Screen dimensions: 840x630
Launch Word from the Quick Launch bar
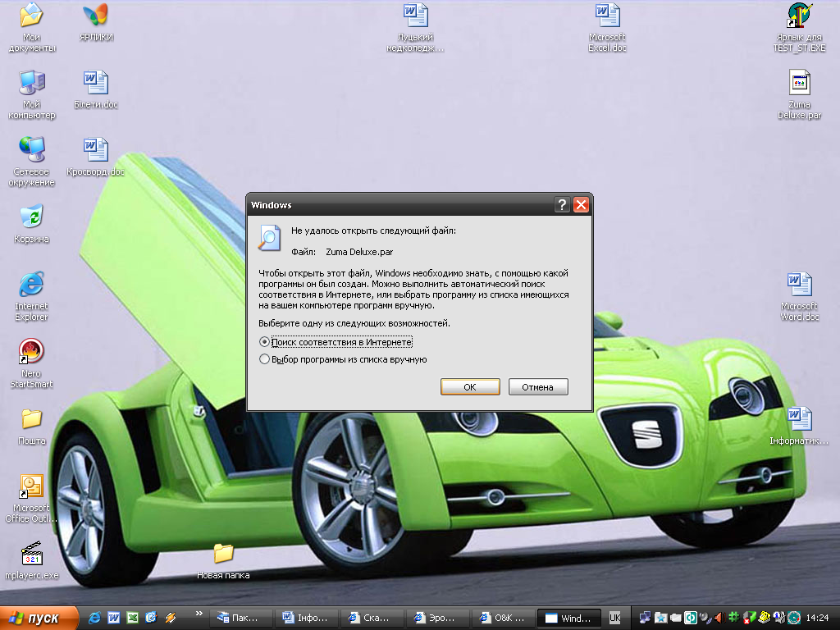point(113,618)
